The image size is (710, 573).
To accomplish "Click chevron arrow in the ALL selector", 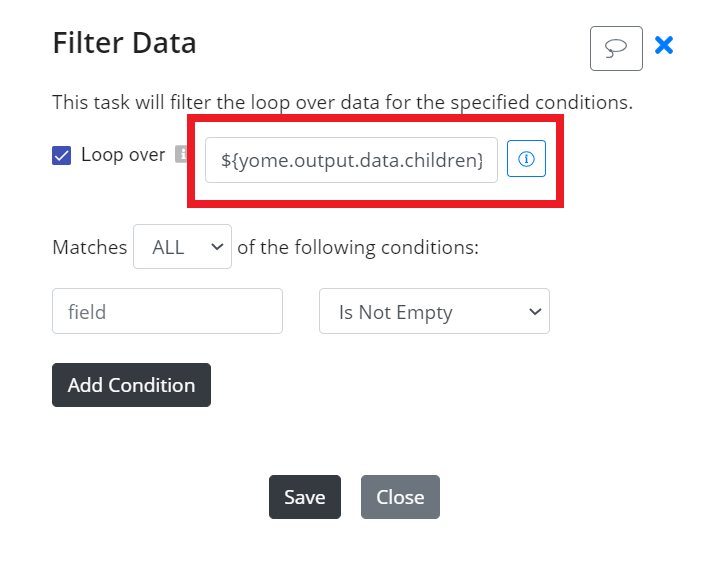I will [x=217, y=247].
